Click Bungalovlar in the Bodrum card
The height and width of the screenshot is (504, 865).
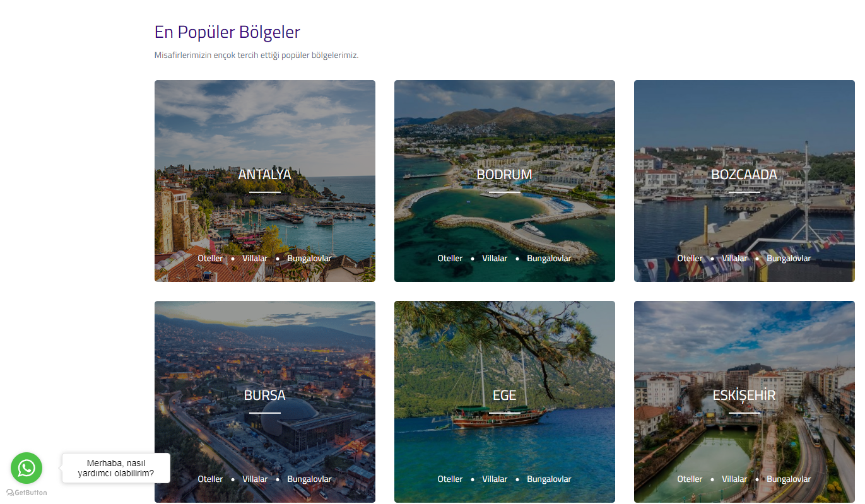549,258
